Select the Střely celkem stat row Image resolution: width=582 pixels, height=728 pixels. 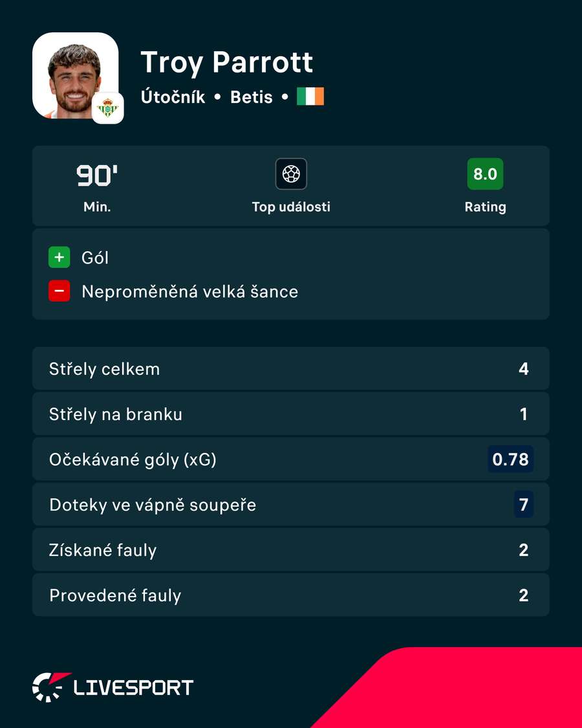click(x=291, y=369)
